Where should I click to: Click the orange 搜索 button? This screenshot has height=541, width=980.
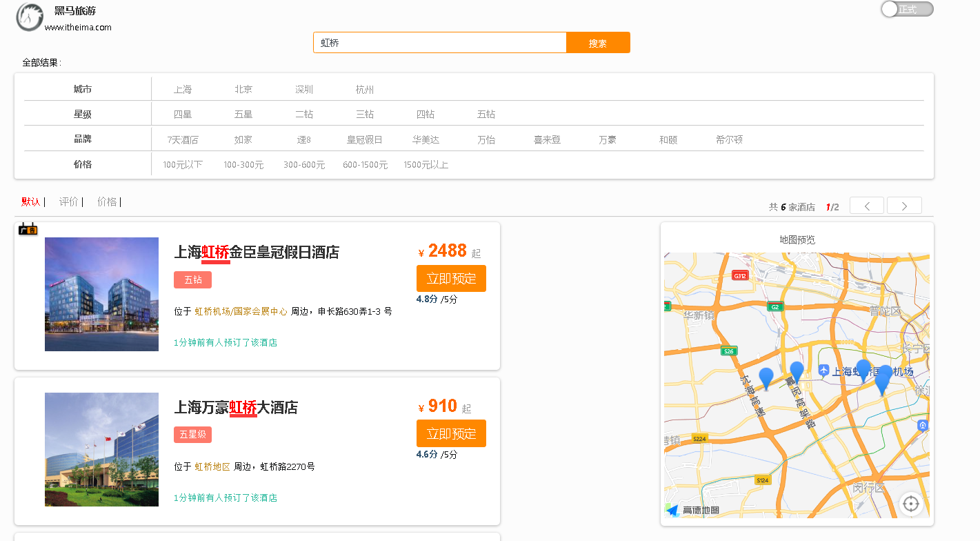tap(598, 43)
